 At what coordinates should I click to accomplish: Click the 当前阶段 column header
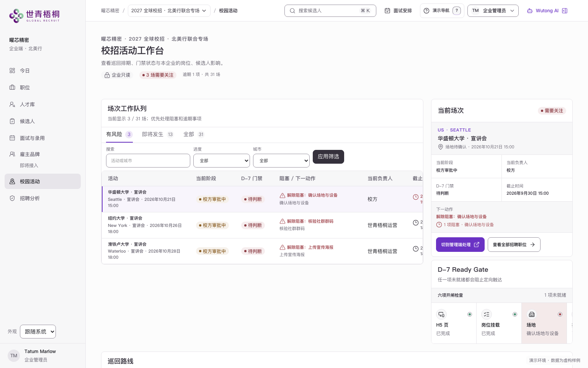click(x=206, y=179)
